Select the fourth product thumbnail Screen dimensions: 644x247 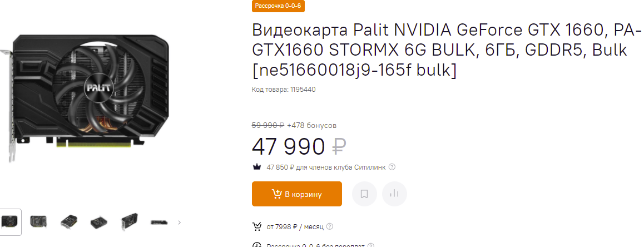[98, 222]
